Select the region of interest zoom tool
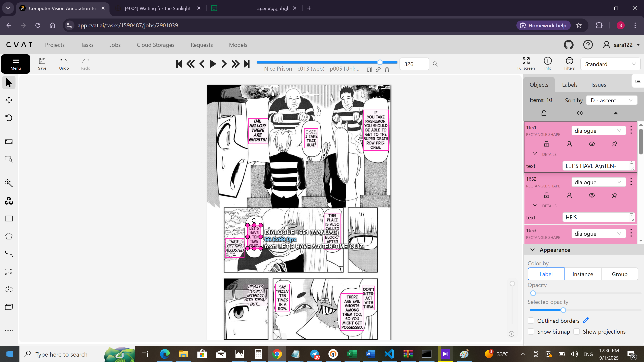The width and height of the screenshot is (644, 362). (9, 159)
